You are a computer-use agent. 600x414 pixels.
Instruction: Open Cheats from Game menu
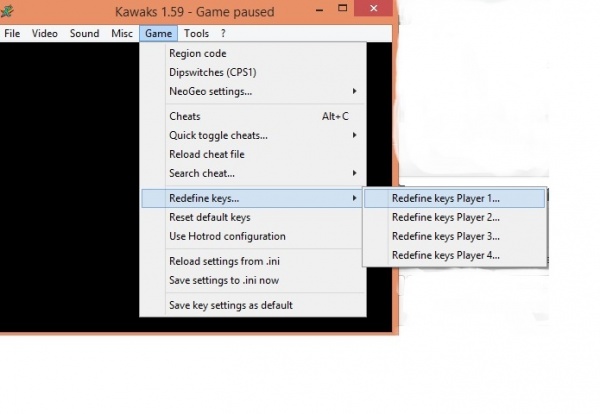click(x=253, y=116)
